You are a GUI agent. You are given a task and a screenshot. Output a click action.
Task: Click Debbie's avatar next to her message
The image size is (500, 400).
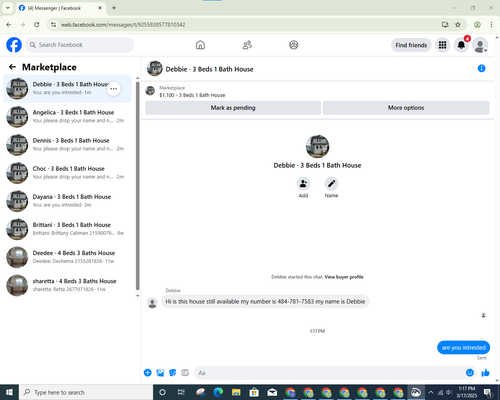click(x=152, y=303)
